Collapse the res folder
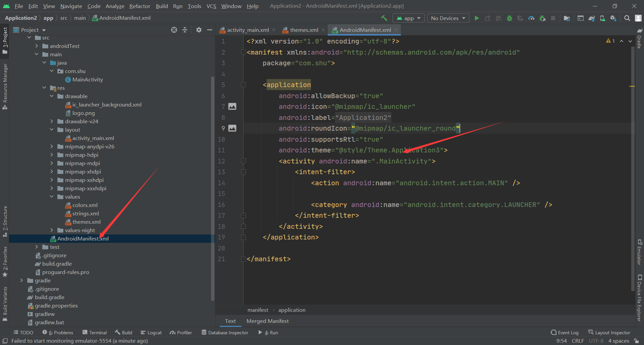This screenshot has width=644, height=345. click(x=44, y=88)
